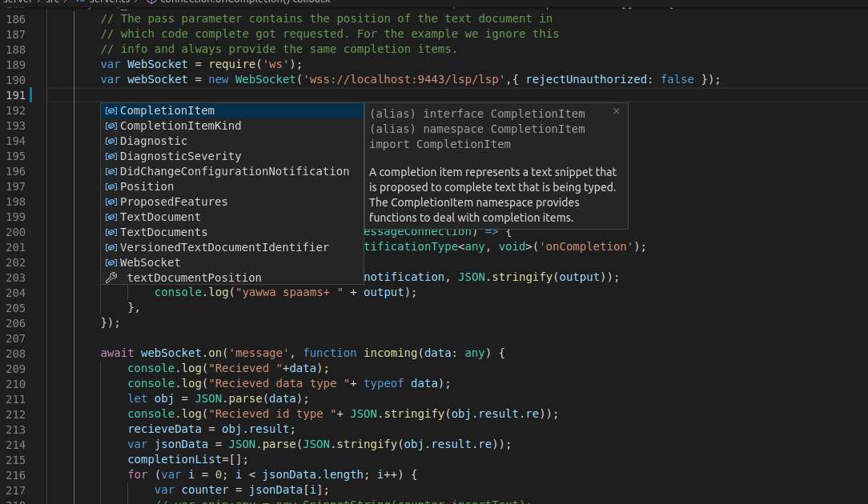Select the highlighted CompletionItem suggestion
The width and height of the screenshot is (868, 504).
click(167, 110)
